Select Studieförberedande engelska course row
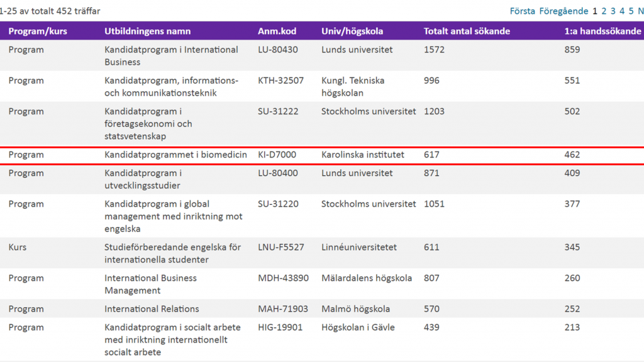 coord(322,253)
